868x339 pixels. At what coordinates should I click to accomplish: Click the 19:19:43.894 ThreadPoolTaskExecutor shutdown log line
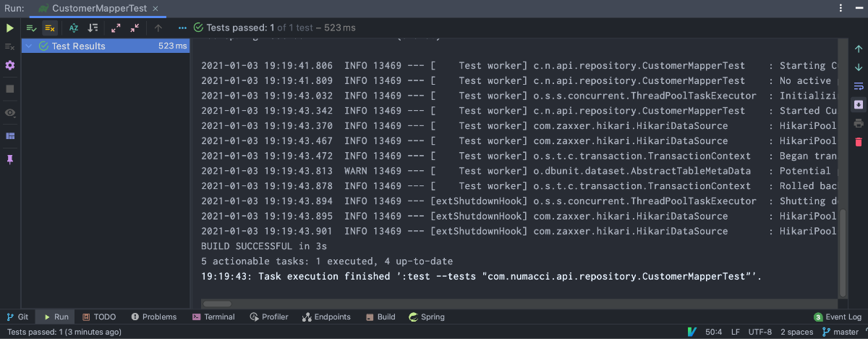tap(519, 201)
